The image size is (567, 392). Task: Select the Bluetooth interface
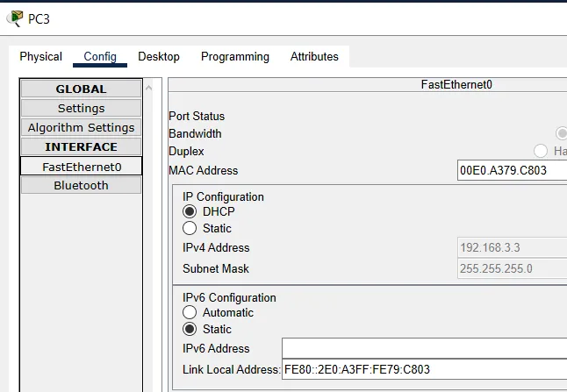(x=81, y=186)
